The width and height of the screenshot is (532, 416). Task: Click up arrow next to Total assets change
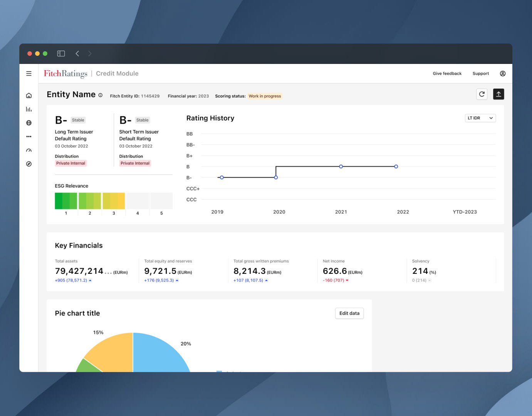[x=90, y=280]
